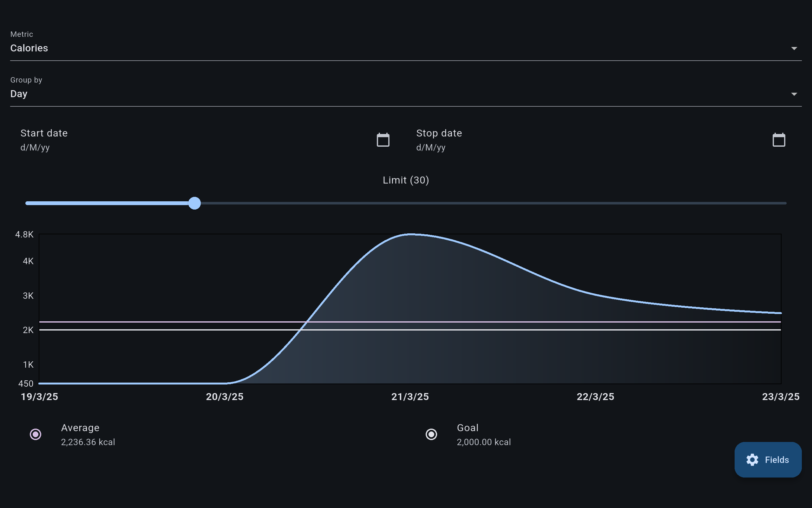Click the 3K y-axis label

pos(28,296)
